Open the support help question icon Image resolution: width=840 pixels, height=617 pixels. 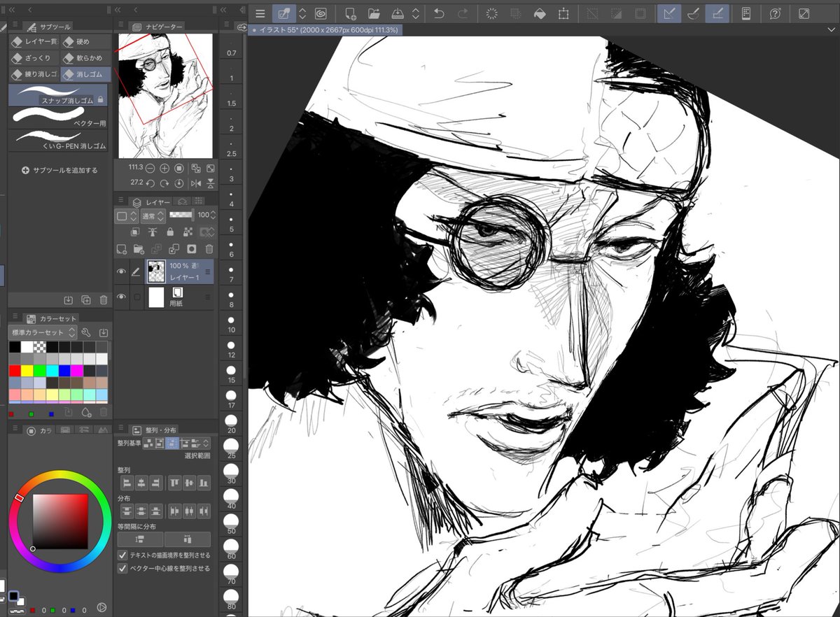pos(775,13)
